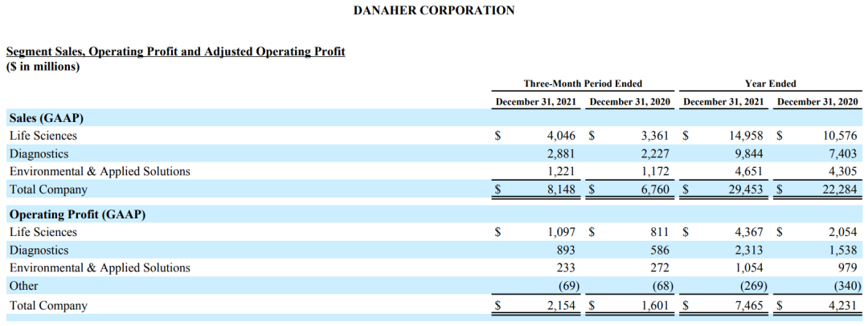Select the 4,046 sales value
This screenshot has height=326, width=868.
tap(561, 136)
